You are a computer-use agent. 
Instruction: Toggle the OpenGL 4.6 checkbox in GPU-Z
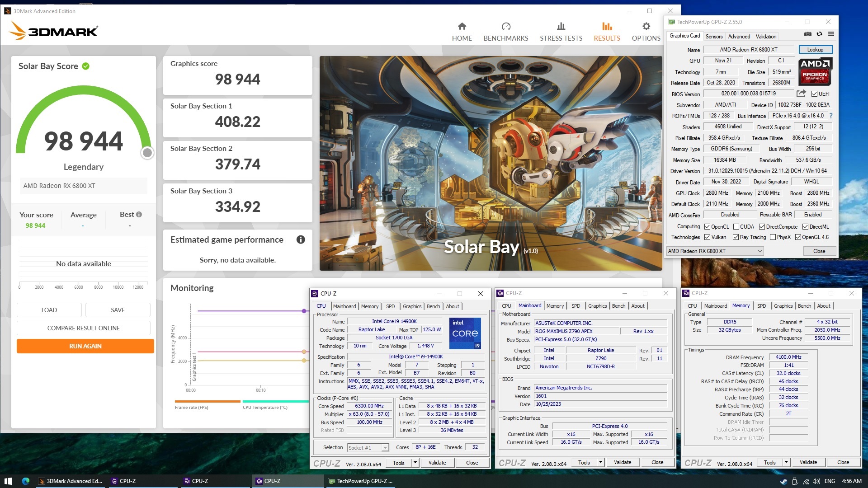click(798, 237)
